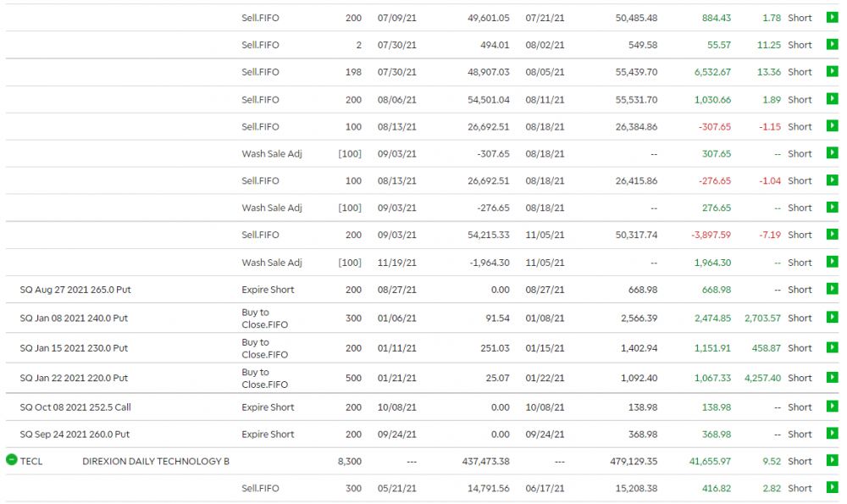
Task: Click the first Wash Sale Adj entry of 307.65
Action: pos(271,154)
